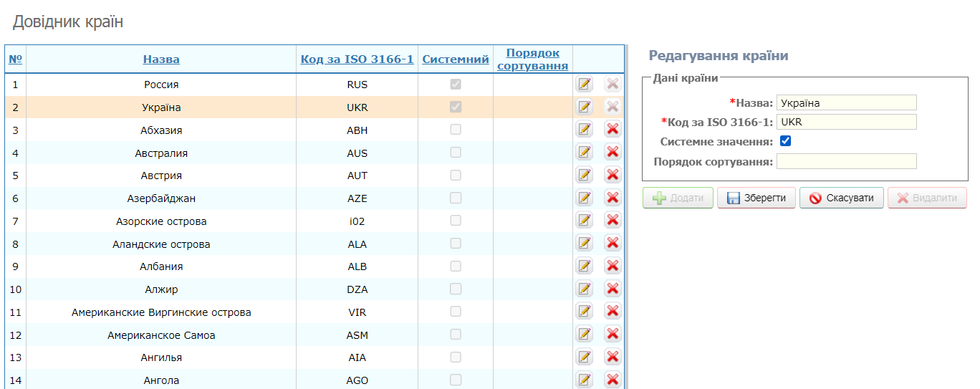Open edit for Азорские острова row
Image resolution: width=980 pixels, height=389 pixels.
pyautogui.click(x=585, y=221)
